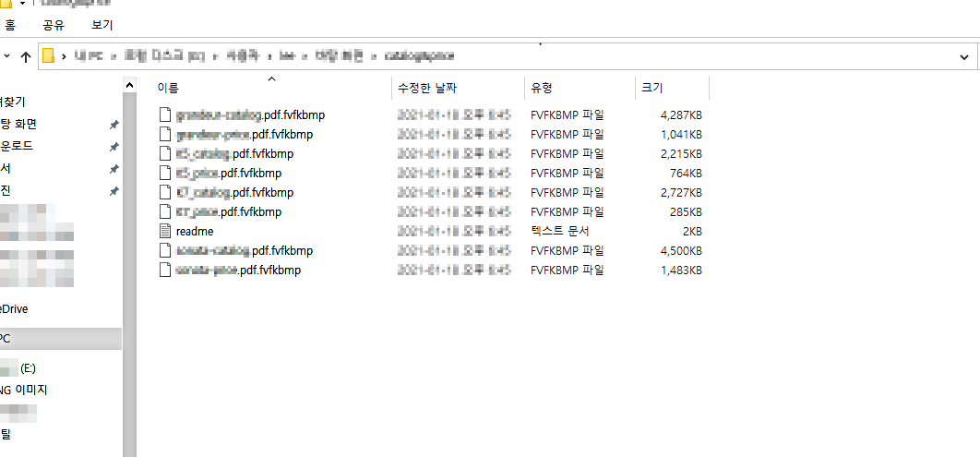Click the 1,041KB size cell
The width and height of the screenshot is (980, 457).
coord(681,135)
